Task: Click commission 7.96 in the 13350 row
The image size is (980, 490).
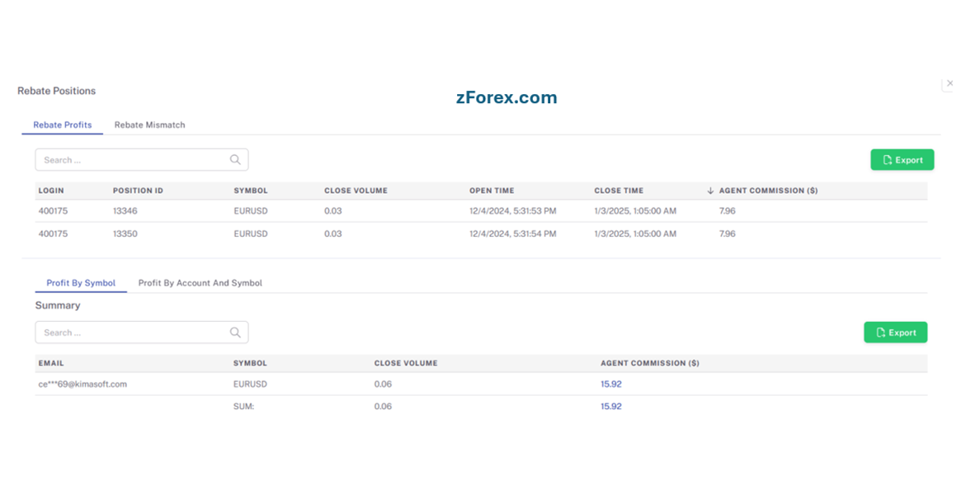Action: 728,233
